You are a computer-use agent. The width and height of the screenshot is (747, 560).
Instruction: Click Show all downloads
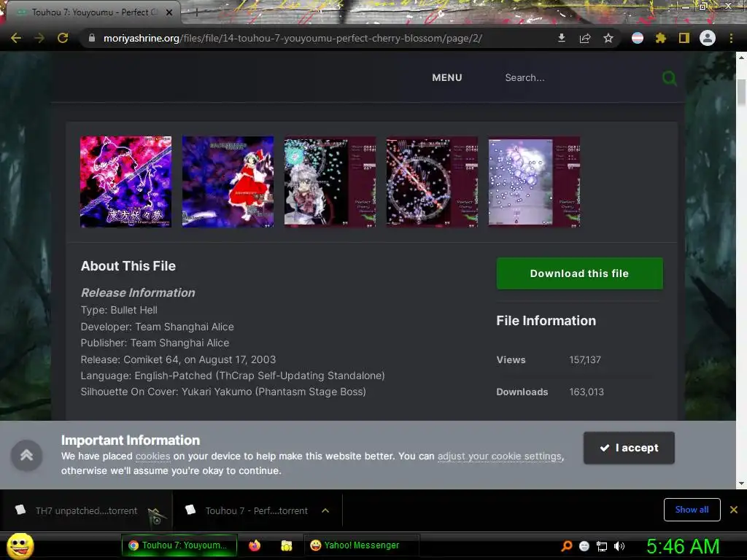tap(692, 510)
